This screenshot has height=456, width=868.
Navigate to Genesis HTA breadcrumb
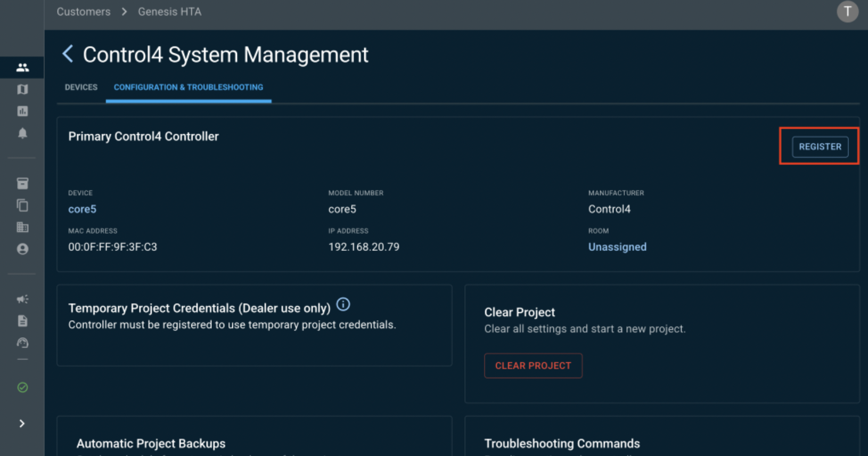pos(170,12)
